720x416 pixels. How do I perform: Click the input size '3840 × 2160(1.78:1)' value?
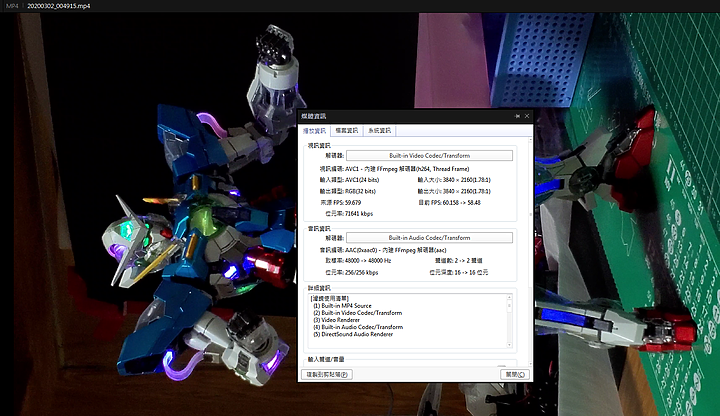[x=467, y=180]
